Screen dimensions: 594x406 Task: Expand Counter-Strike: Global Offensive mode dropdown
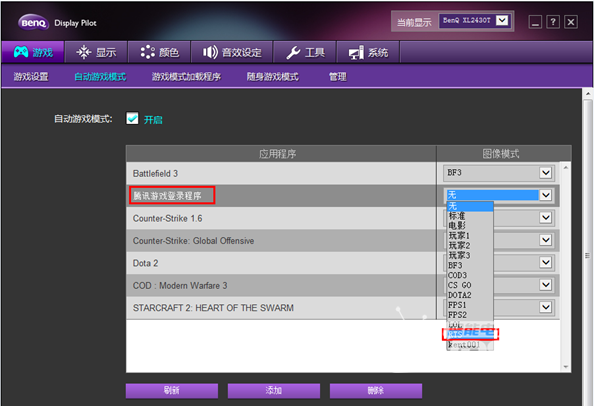[546, 240]
